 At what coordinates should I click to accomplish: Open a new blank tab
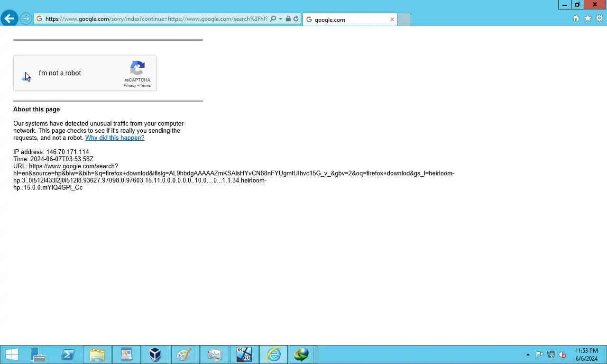pyautogui.click(x=404, y=19)
